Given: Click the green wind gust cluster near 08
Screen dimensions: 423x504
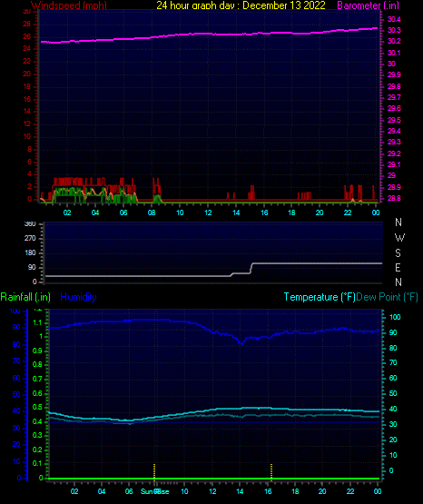Looking at the screenshot, I should [157, 198].
